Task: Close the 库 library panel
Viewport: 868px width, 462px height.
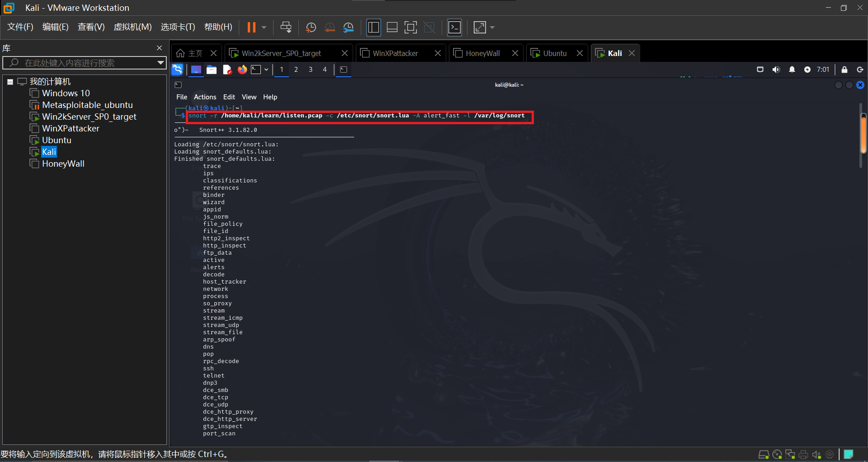Action: click(159, 48)
